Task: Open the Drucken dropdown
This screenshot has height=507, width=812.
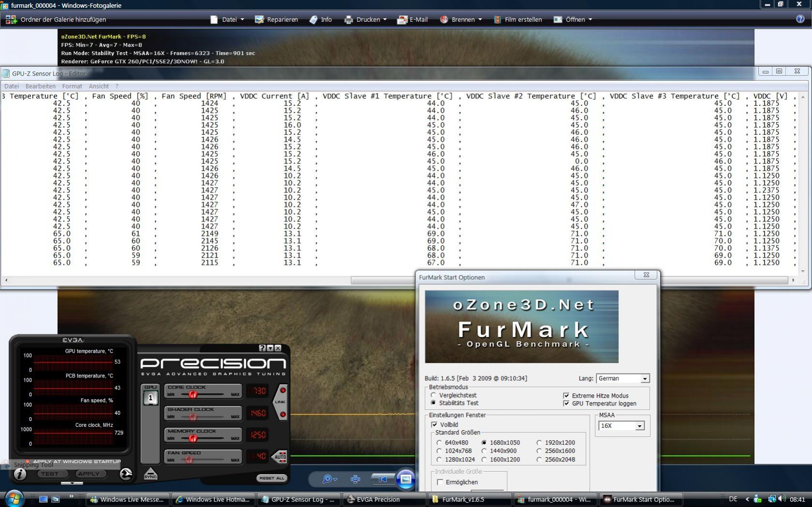Action: pos(366,19)
